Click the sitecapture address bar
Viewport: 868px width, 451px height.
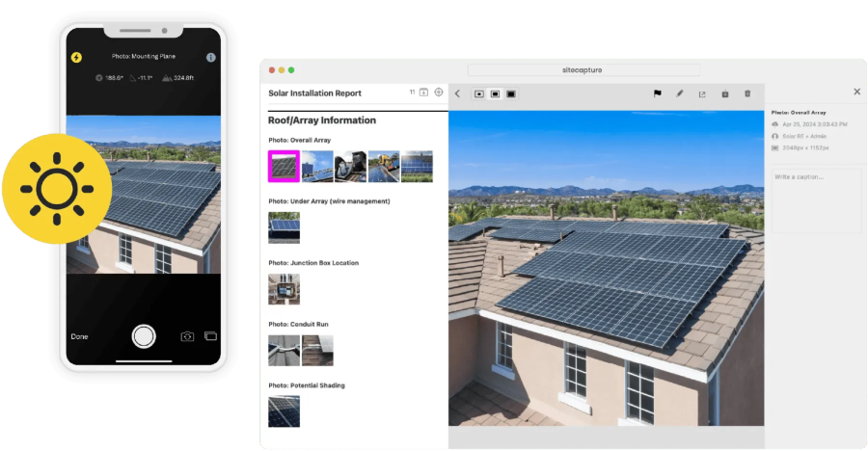583,70
